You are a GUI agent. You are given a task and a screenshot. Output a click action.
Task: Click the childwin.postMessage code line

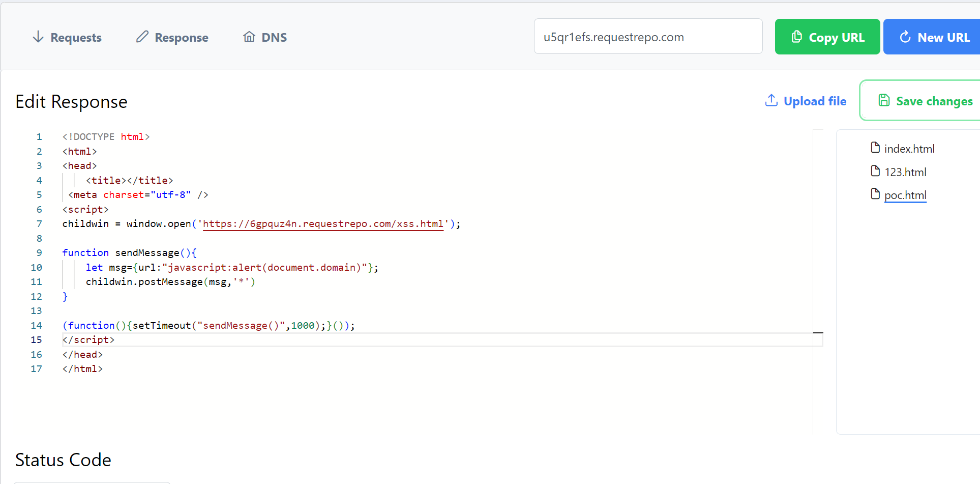tap(170, 282)
